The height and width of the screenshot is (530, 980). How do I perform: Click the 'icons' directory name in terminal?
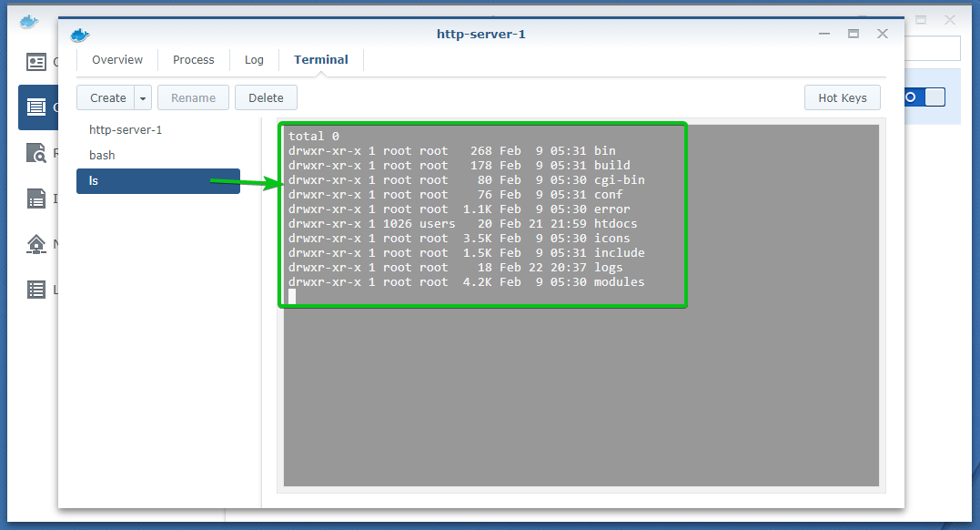tap(611, 239)
